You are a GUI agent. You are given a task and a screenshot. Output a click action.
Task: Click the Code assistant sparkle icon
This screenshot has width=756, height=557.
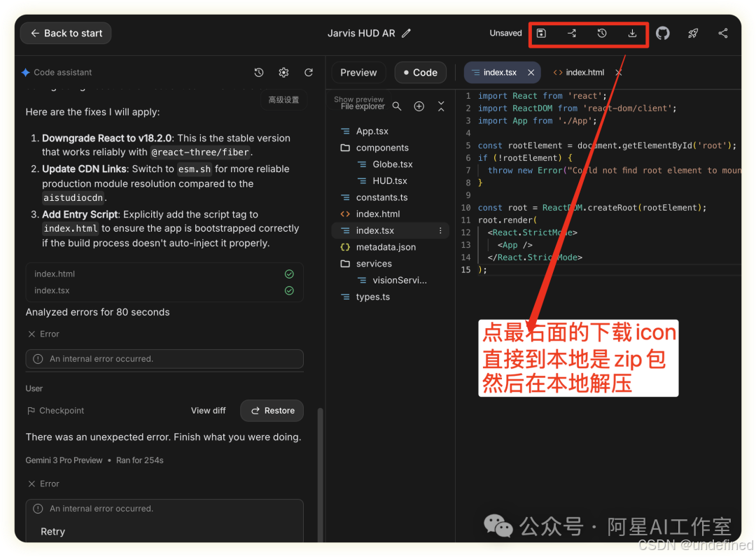click(26, 72)
